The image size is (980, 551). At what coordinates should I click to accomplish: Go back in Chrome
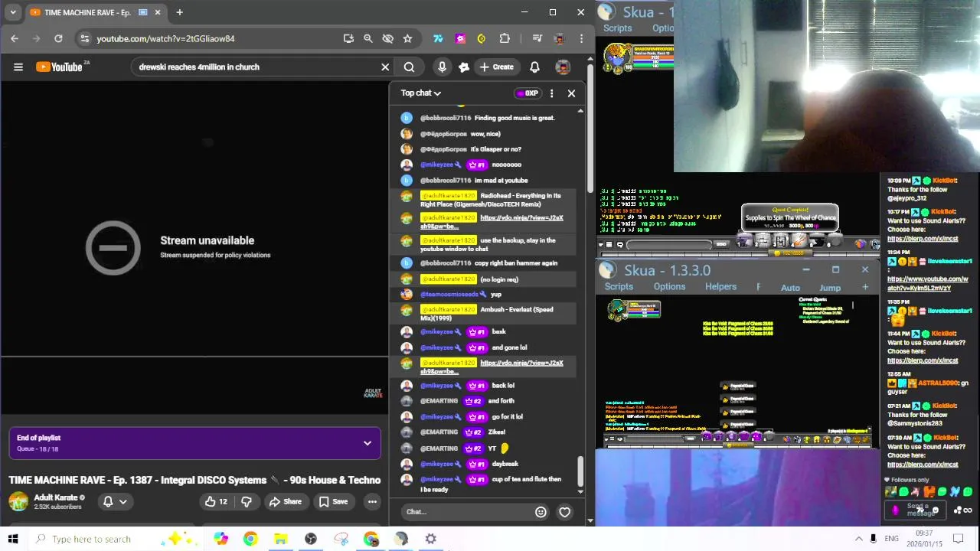click(15, 38)
